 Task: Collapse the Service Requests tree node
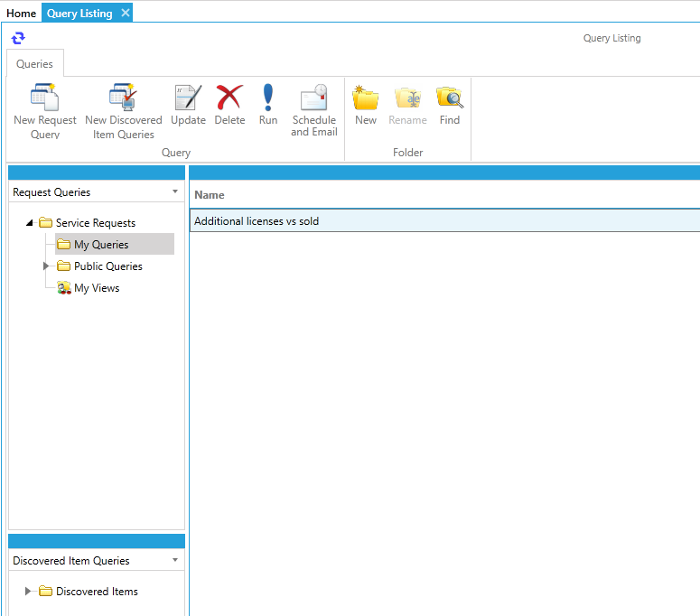[x=30, y=223]
